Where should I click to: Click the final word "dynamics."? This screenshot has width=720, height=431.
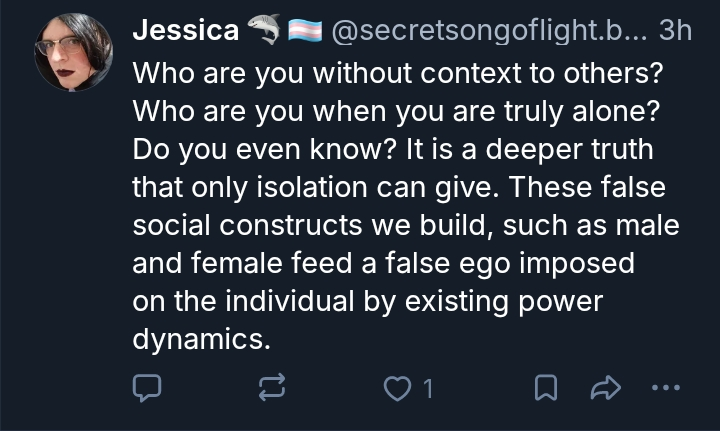click(202, 340)
